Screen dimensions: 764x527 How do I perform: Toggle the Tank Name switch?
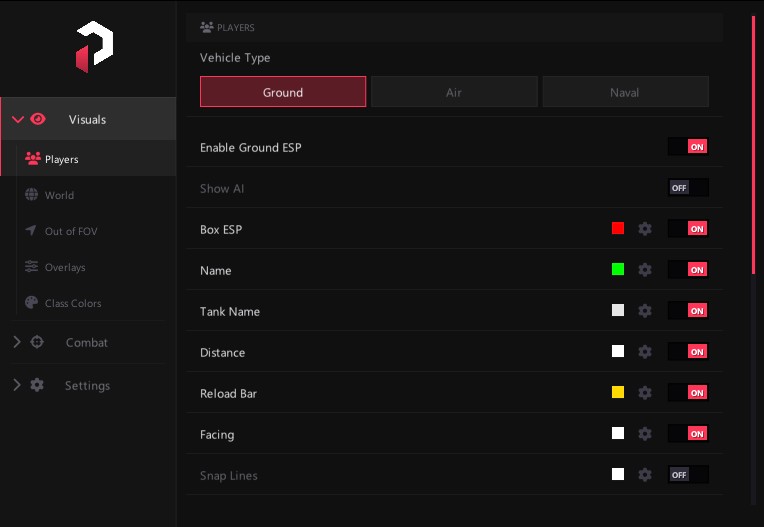point(688,310)
